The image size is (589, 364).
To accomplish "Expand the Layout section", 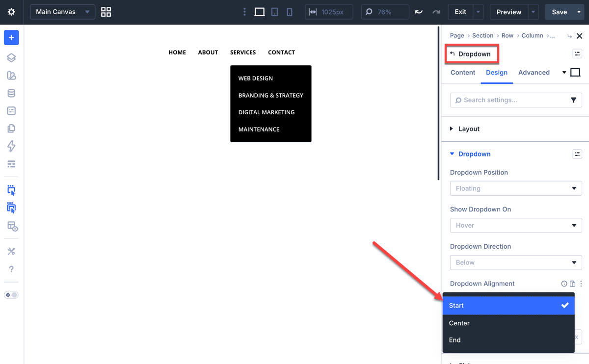I will coord(469,129).
